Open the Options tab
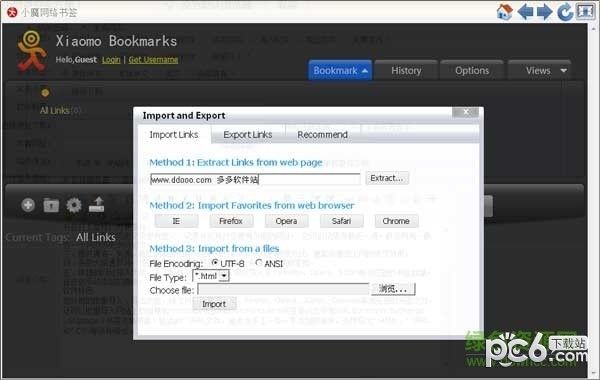Viewport: 600px width, 380px height. [472, 70]
